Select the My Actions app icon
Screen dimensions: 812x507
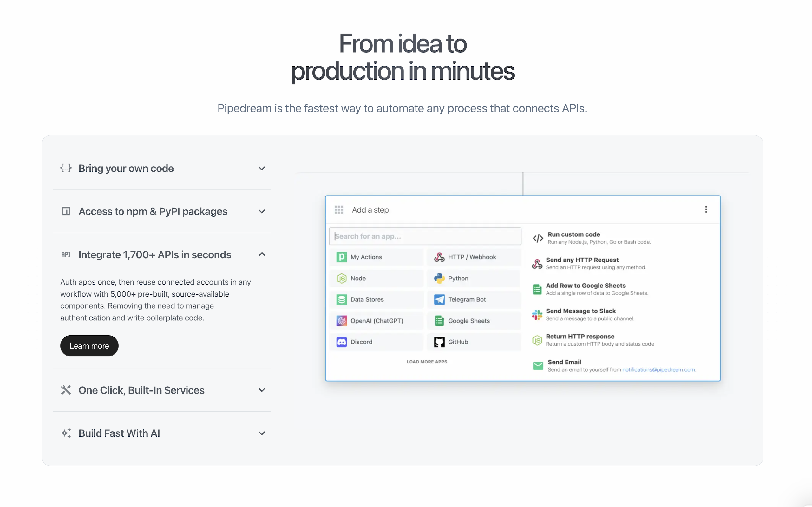point(342,257)
